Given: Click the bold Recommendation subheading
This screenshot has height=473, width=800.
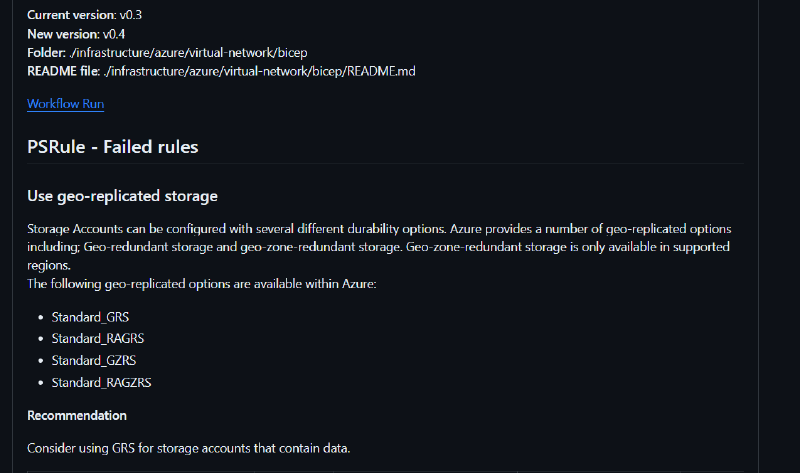Looking at the screenshot, I should (x=76, y=415).
